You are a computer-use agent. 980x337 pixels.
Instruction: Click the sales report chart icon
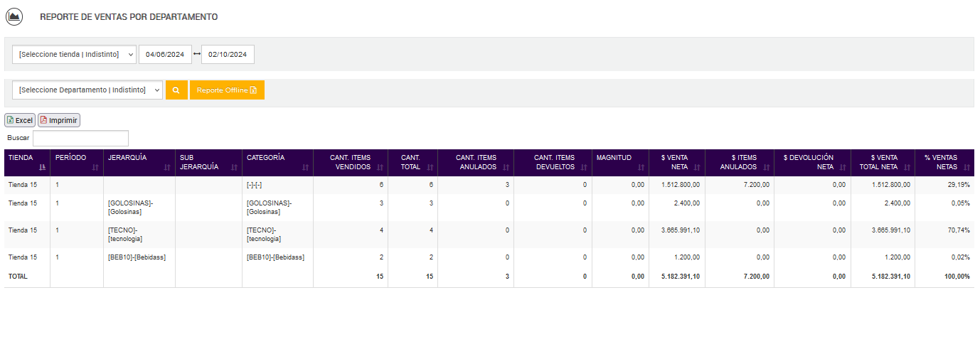14,16
